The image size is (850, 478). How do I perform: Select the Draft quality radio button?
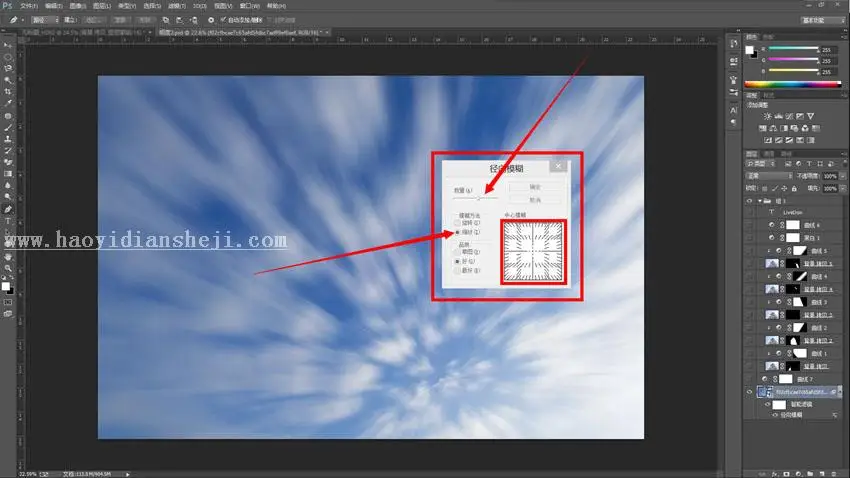457,252
